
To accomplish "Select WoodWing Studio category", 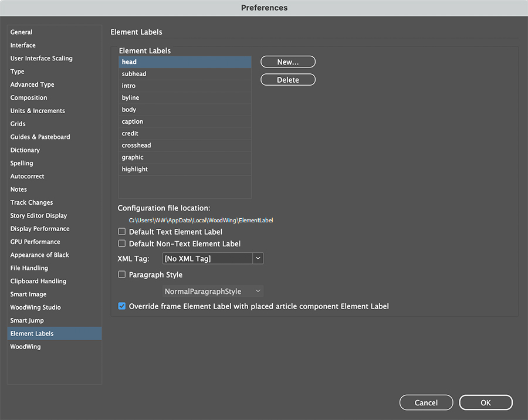I will click(x=55, y=308).
